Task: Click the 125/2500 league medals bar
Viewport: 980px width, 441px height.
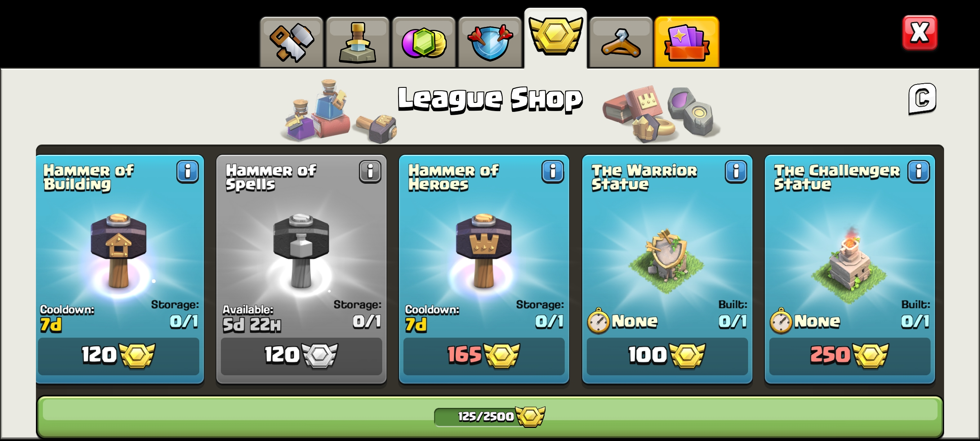Action: coord(490,416)
